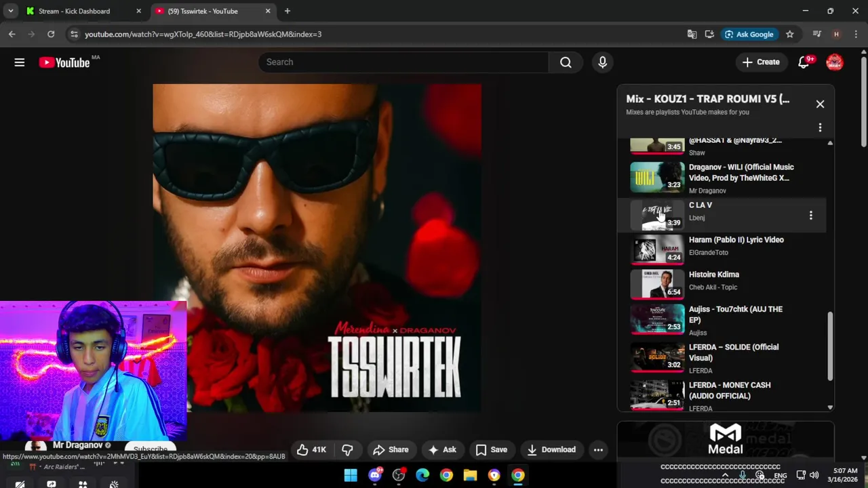This screenshot has width=868, height=488.
Task: Click the Ask button under video
Action: click(x=441, y=449)
